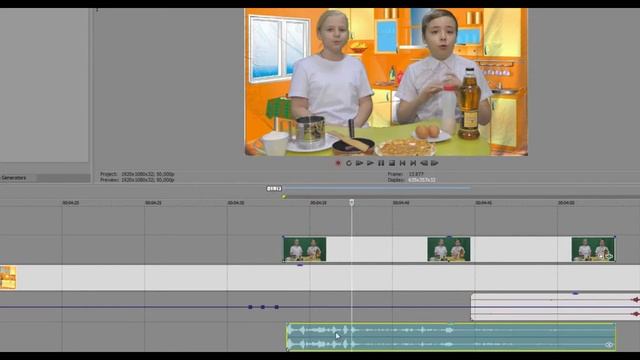
Task: Click the Project properties text line
Action: [137, 174]
